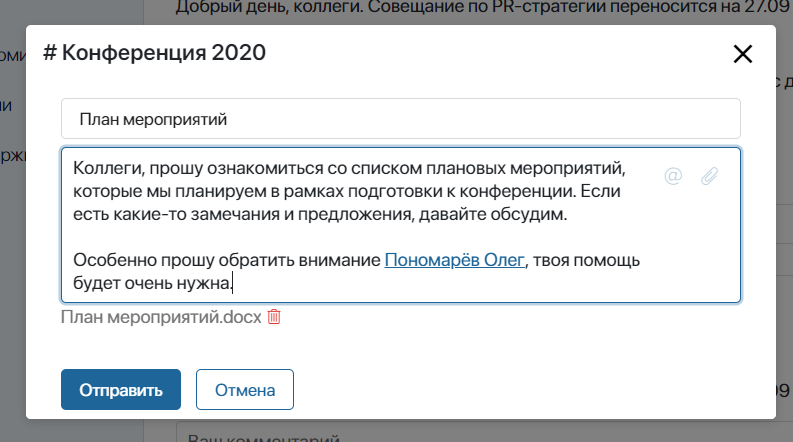
Task: Send the message with Отправить button
Action: click(x=121, y=389)
